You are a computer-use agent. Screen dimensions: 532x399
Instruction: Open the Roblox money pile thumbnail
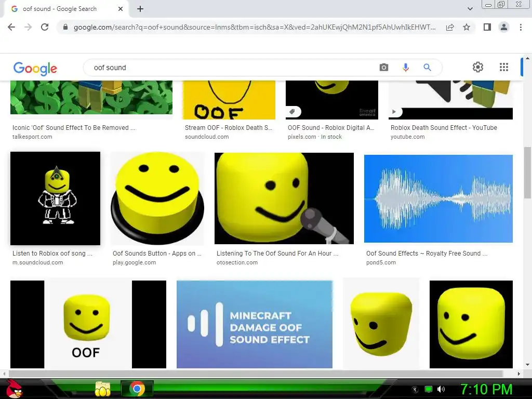coord(91,97)
